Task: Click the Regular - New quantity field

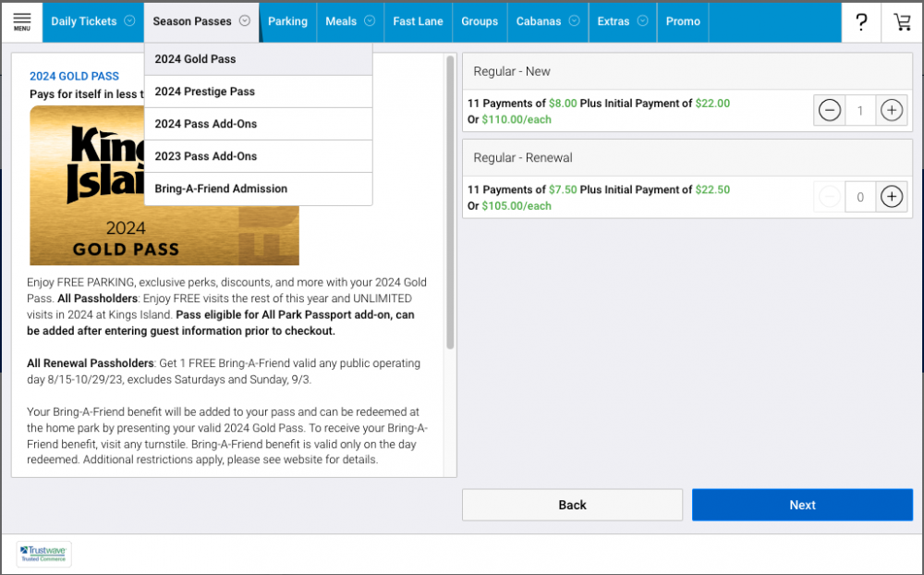Action: [860, 111]
